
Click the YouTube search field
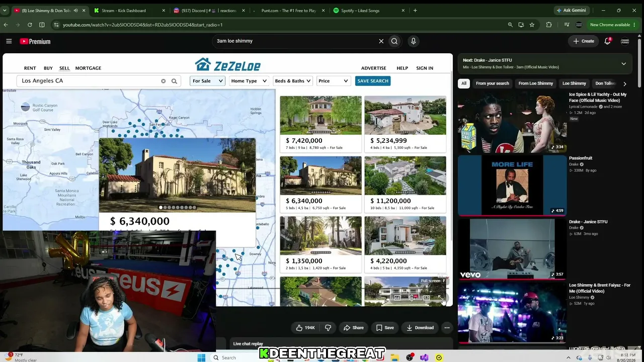(297, 41)
